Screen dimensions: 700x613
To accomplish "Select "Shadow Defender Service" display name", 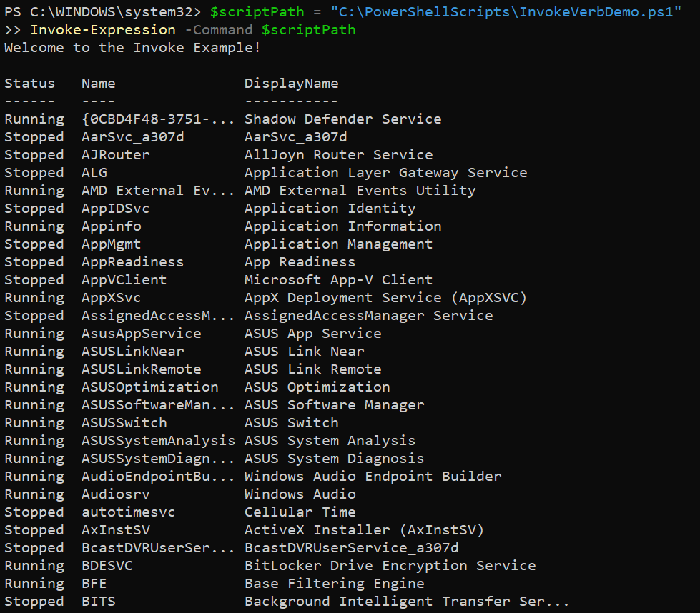I will click(x=343, y=119).
